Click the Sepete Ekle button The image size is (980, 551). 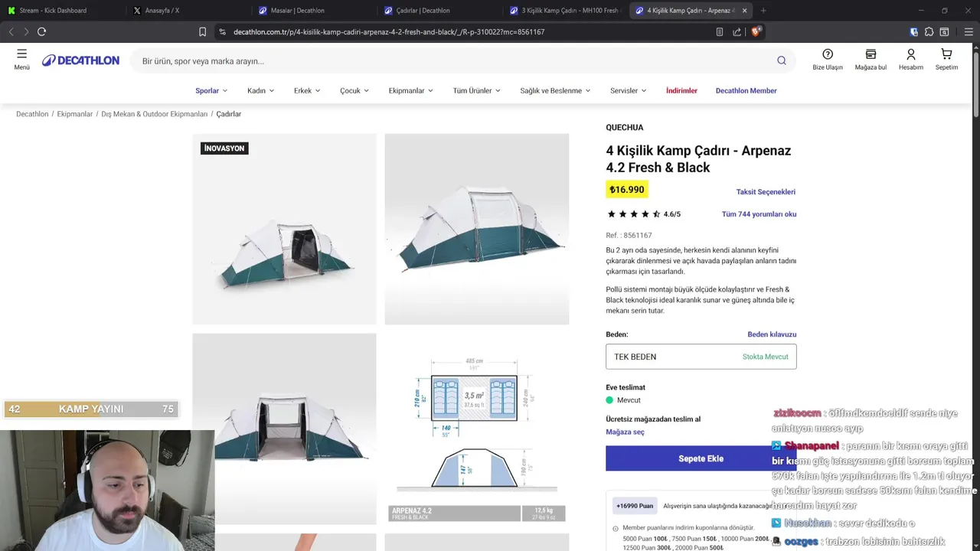click(x=701, y=458)
